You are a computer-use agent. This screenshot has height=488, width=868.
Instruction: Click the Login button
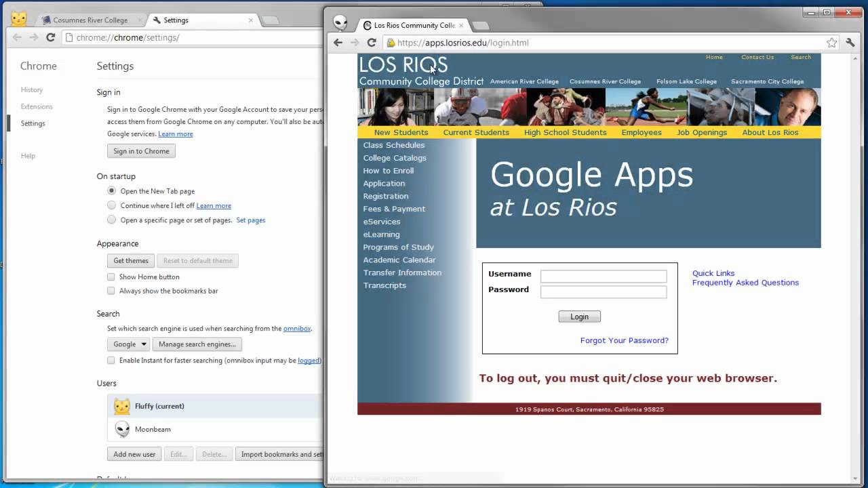tap(579, 317)
